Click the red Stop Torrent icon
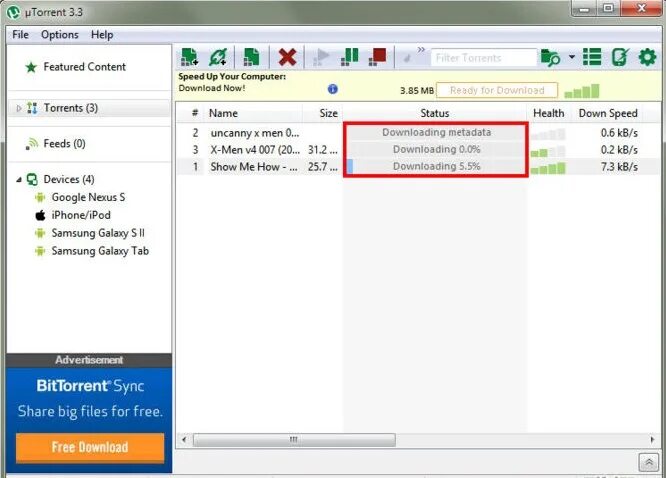Image resolution: width=666 pixels, height=478 pixels. [x=378, y=57]
